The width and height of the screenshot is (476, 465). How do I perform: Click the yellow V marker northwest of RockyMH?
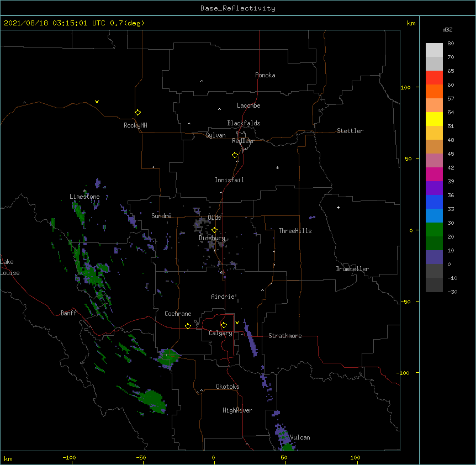coord(97,102)
